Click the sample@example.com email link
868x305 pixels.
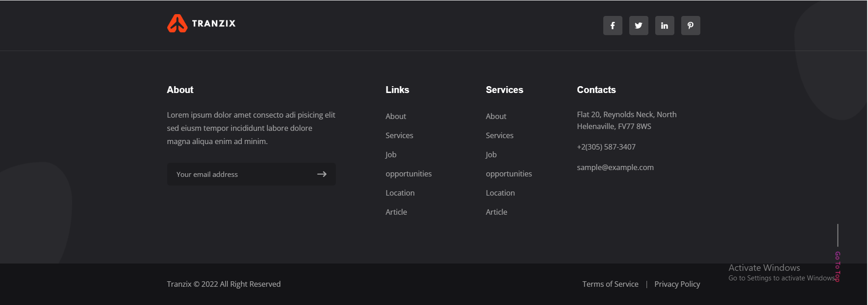point(615,167)
